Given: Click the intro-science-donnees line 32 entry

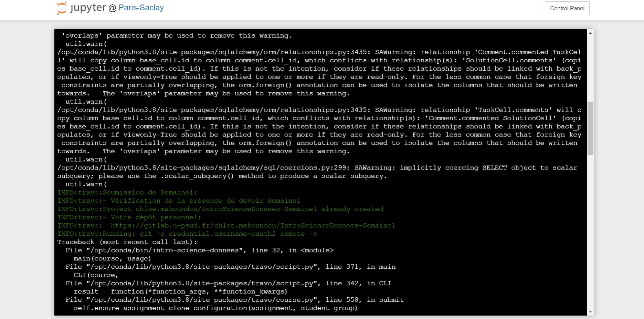Looking at the screenshot, I should click(x=200, y=250).
